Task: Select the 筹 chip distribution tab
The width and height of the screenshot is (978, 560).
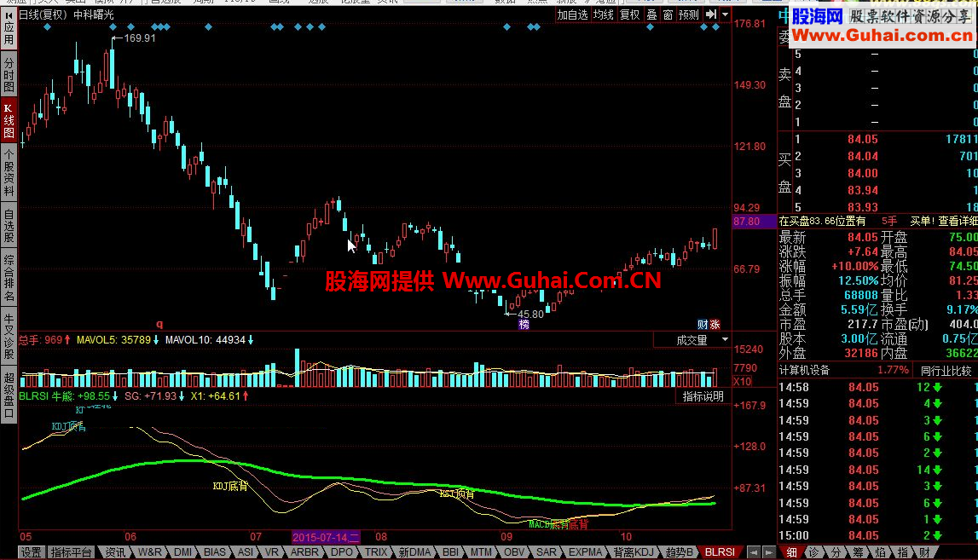Action: point(859,552)
